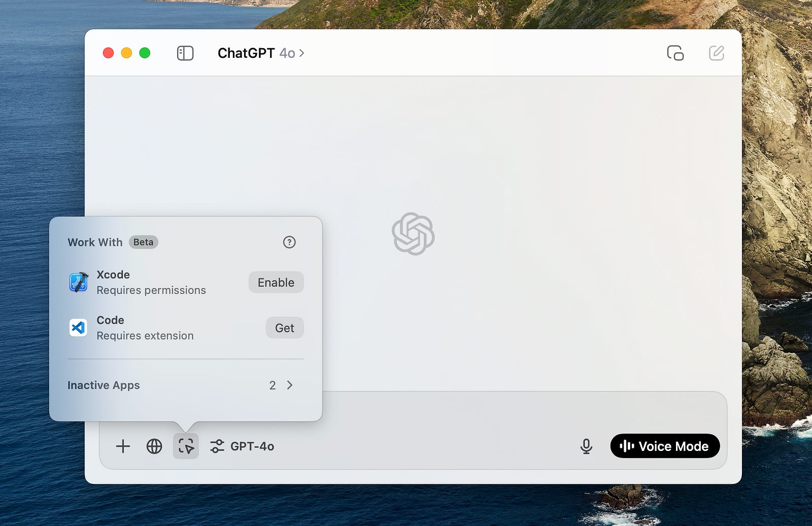Open the sidebar toggle icon
The image size is (812, 526).
(185, 53)
